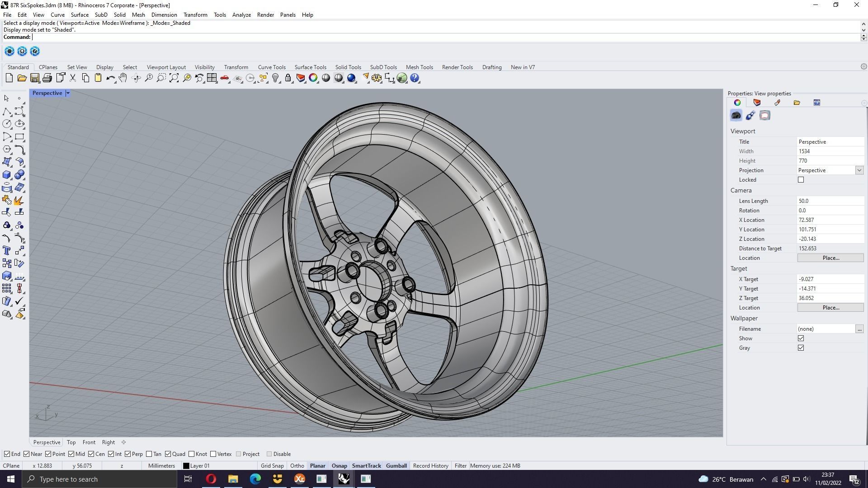The width and height of the screenshot is (868, 488).
Task: Click the black Layer 01 color swatch
Action: click(x=186, y=466)
